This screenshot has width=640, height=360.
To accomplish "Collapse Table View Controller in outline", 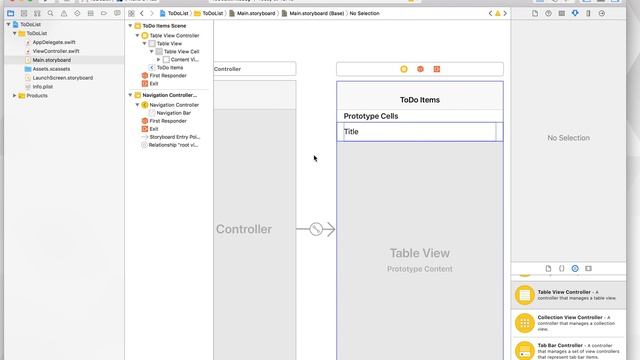I will click(138, 36).
